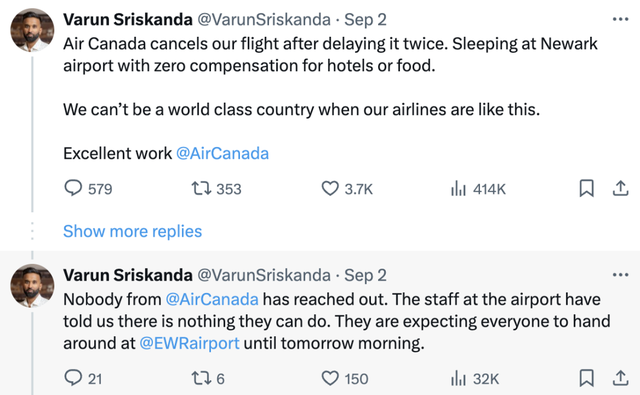This screenshot has height=395, width=640.
Task: Retweet the first tweet with 353 reposts
Action: tap(216, 189)
